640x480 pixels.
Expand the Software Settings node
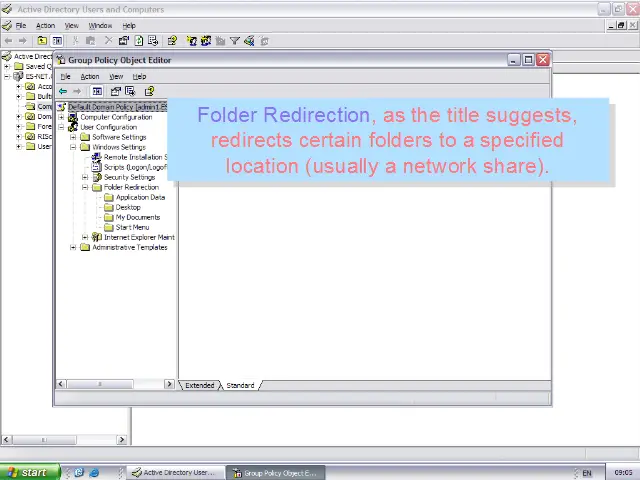tap(73, 137)
